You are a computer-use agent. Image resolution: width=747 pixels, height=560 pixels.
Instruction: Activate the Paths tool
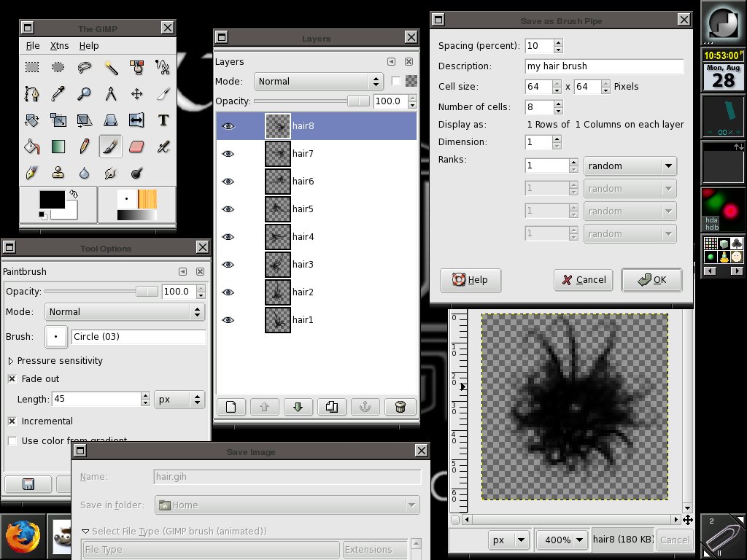click(x=32, y=94)
